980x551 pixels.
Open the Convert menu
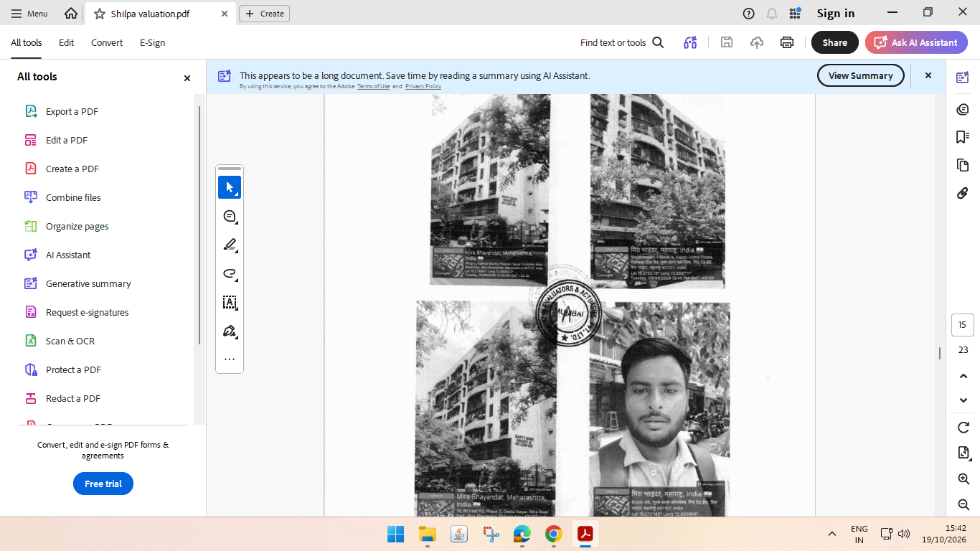coord(107,42)
